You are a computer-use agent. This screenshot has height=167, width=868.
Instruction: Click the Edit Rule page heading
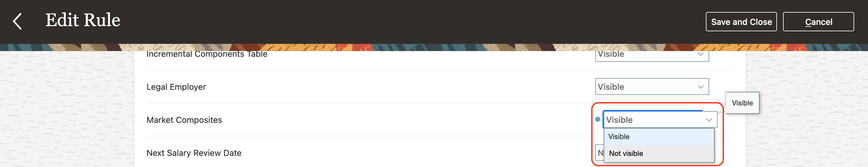click(83, 20)
